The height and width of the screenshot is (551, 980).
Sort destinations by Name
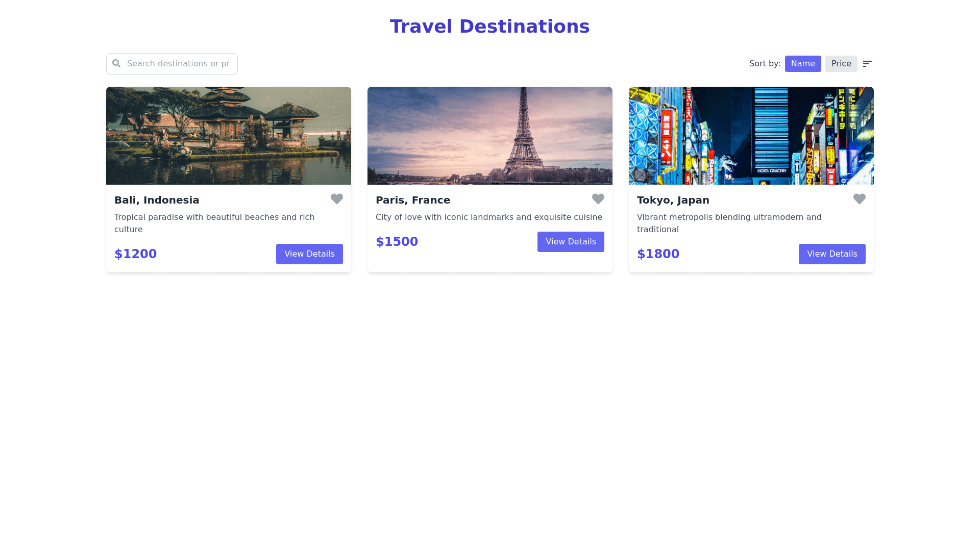[x=803, y=64]
